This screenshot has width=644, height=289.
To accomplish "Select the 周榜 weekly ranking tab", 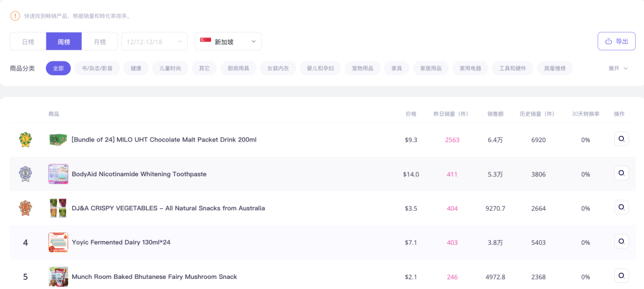I will 64,42.
